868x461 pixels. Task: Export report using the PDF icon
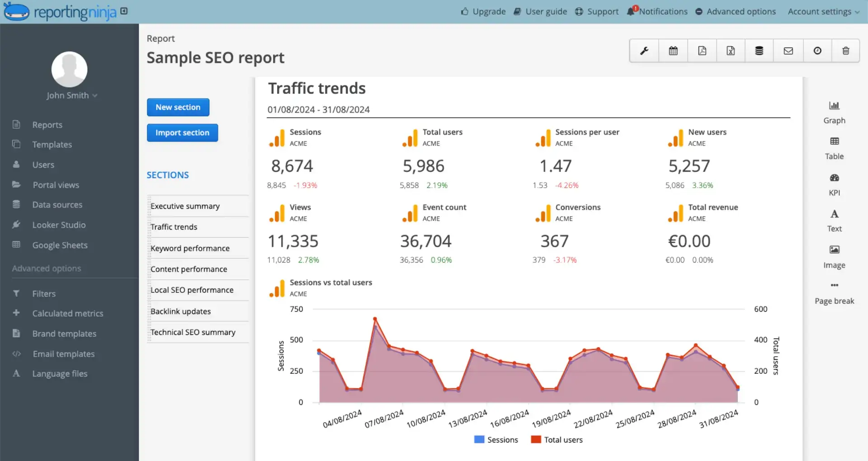click(702, 51)
